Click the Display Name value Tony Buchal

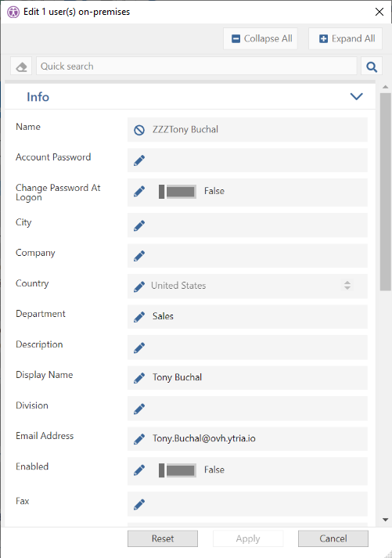pos(177,377)
